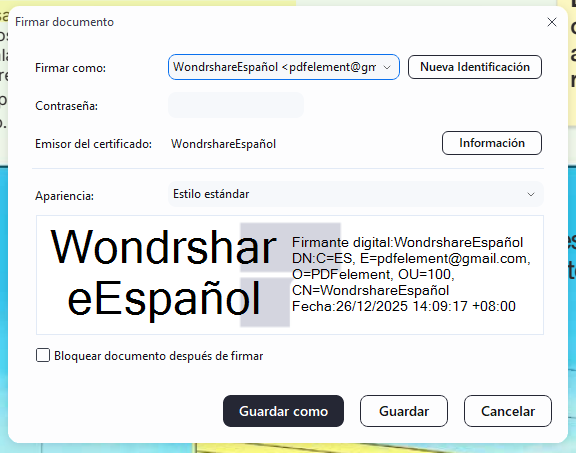Click the DN:C=ES, E=pdfelement@gmail.com line
This screenshot has height=453, width=576.
(411, 259)
